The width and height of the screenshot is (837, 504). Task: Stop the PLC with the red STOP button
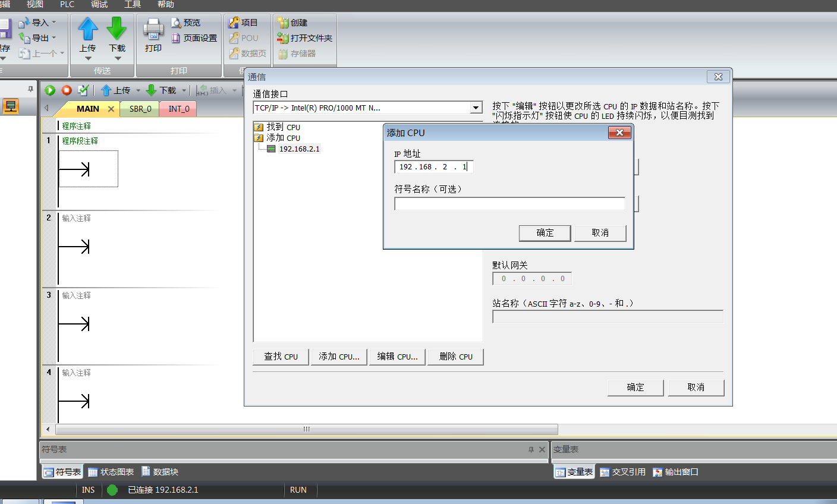pos(67,90)
